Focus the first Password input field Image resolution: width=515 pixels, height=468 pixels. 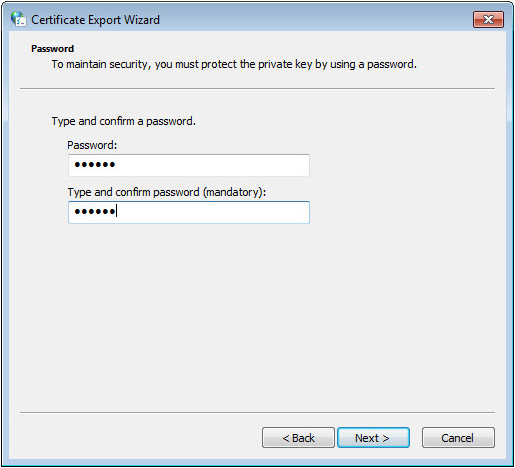tap(189, 165)
